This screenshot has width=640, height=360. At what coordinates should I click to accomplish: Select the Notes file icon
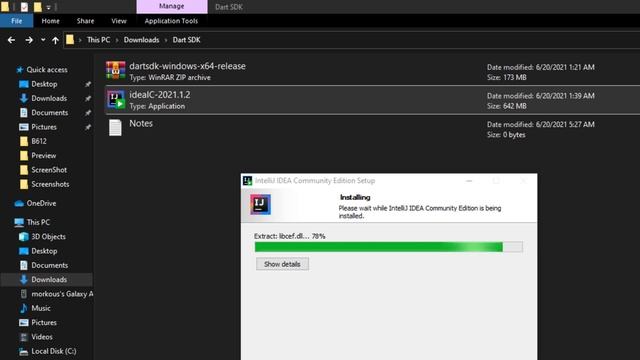pyautogui.click(x=115, y=128)
